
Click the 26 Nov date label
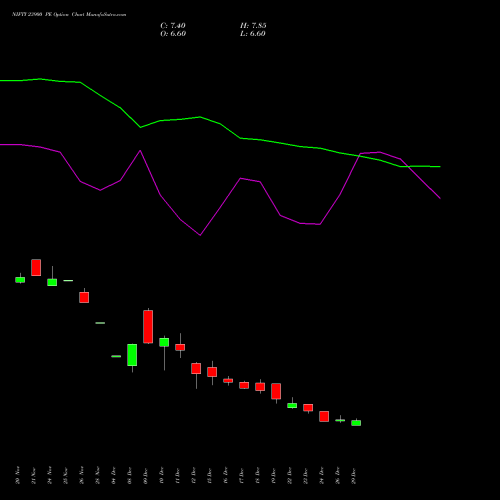click(x=82, y=475)
